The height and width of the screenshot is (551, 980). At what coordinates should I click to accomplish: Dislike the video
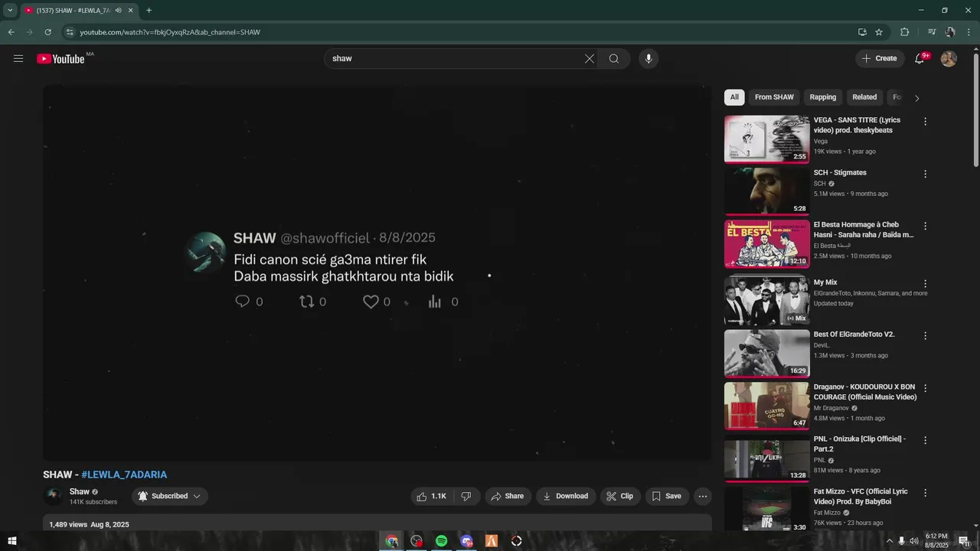(466, 496)
